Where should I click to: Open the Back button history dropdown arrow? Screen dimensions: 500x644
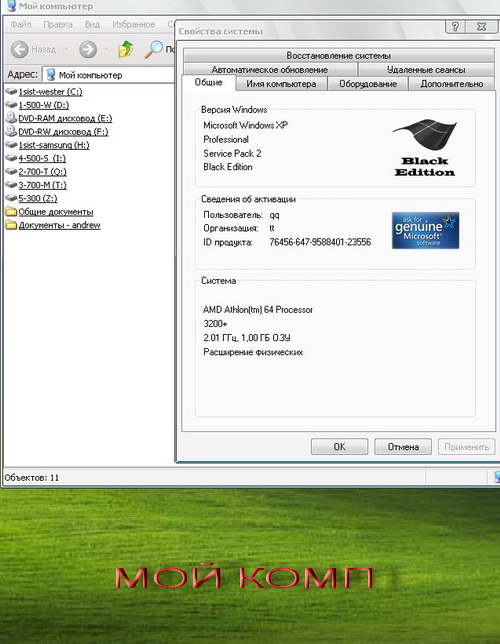[66, 50]
